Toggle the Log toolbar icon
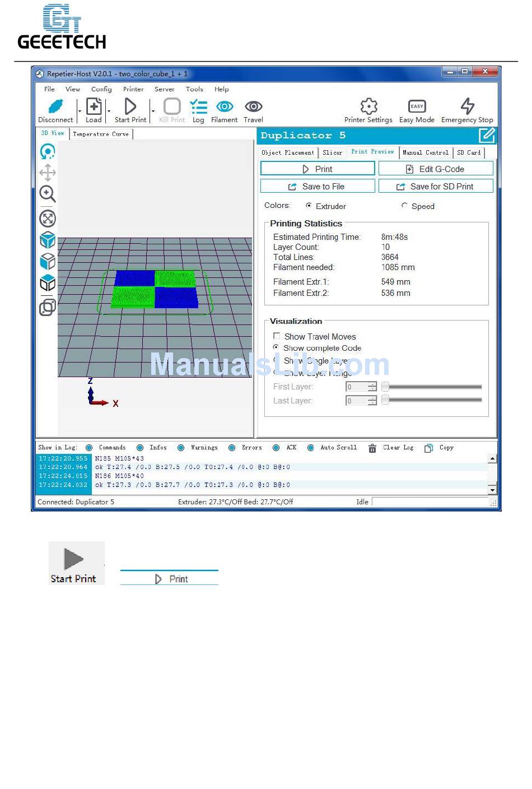Viewport: 532px width, 789px height. pyautogui.click(x=198, y=106)
